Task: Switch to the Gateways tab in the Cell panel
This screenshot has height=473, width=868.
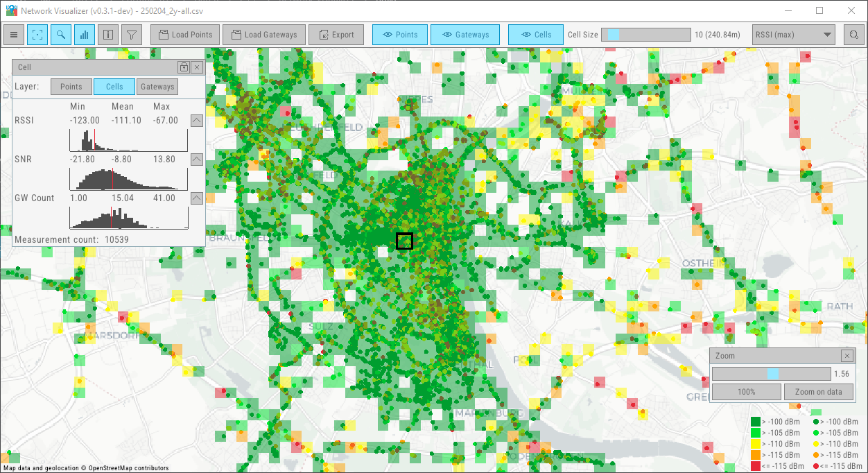Action: click(x=157, y=86)
